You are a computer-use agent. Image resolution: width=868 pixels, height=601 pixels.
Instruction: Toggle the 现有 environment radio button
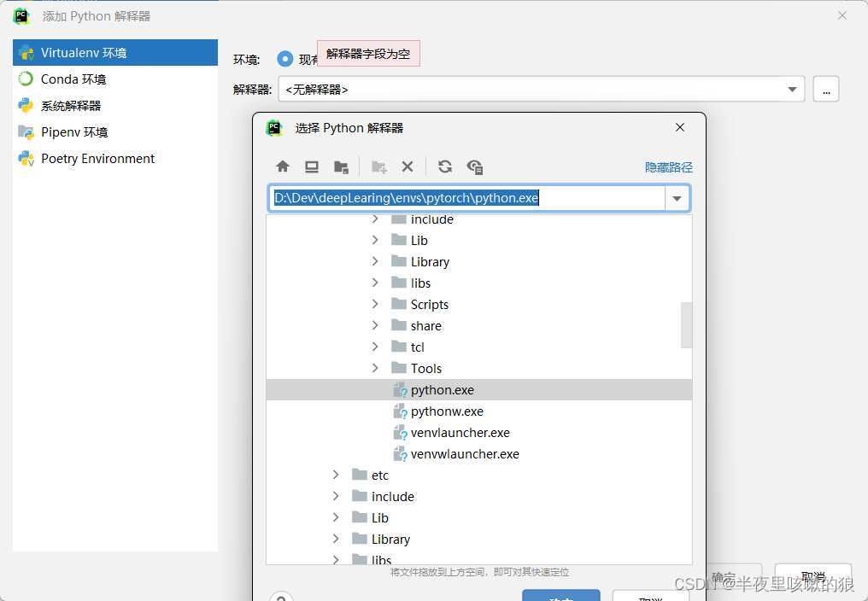[285, 59]
